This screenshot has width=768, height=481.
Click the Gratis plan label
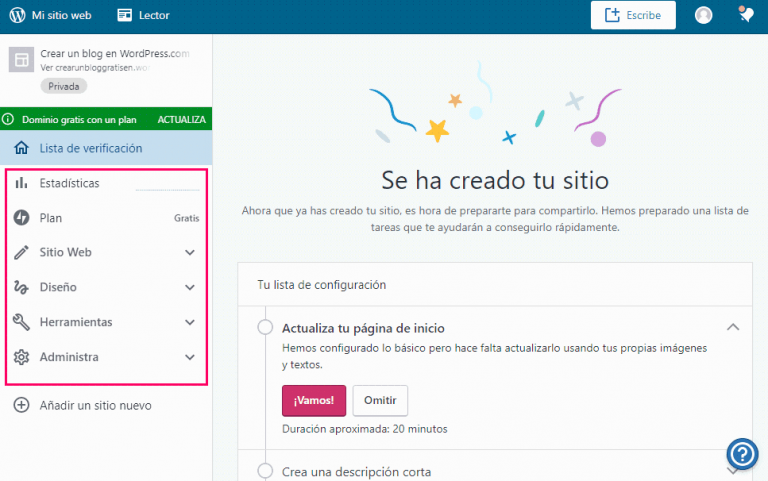click(x=187, y=218)
